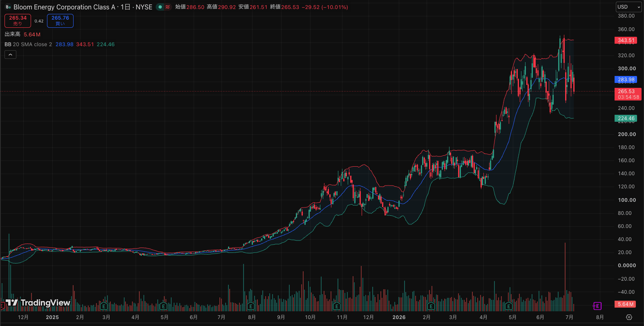Click the blue 283.98 basis price label
This screenshot has height=326, width=644.
(x=626, y=80)
